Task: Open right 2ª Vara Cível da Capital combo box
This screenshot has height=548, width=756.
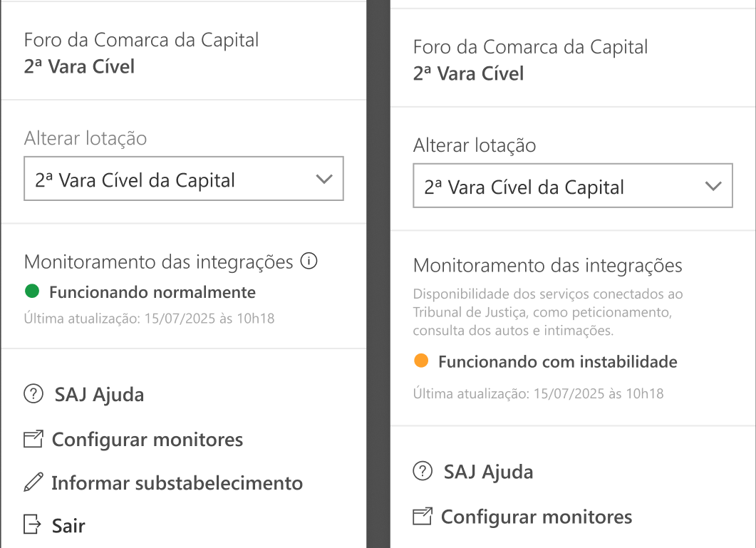Action: click(573, 186)
